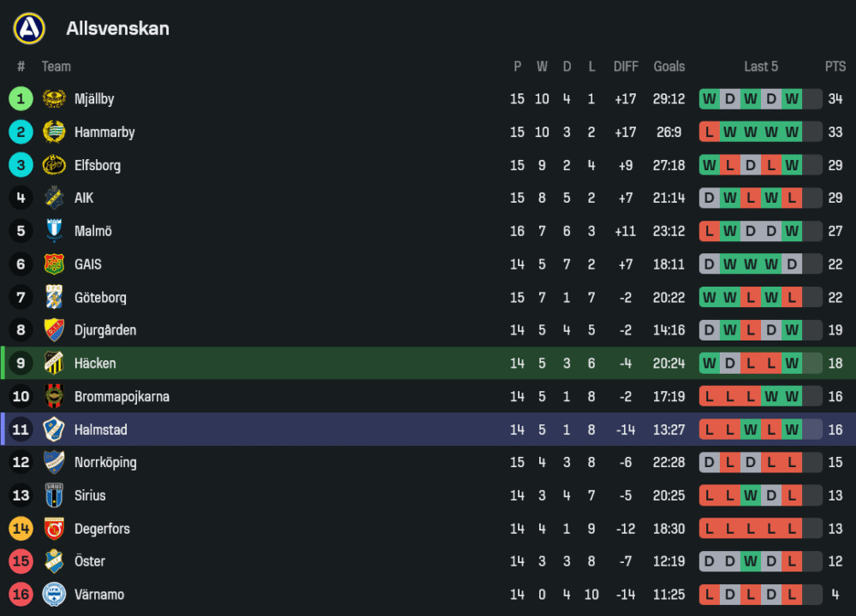Image resolution: width=856 pixels, height=616 pixels.
Task: Click the Malmö club crest
Action: 54,231
